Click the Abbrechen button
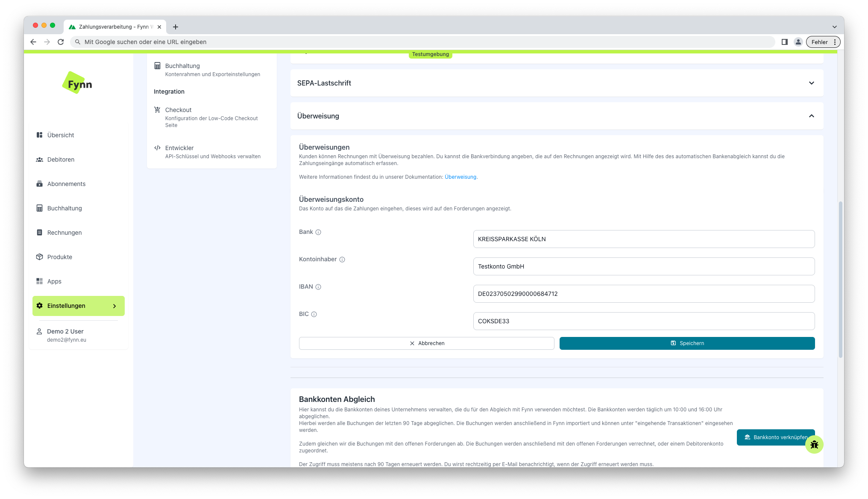Screen dimensions: 868x499 coord(426,343)
